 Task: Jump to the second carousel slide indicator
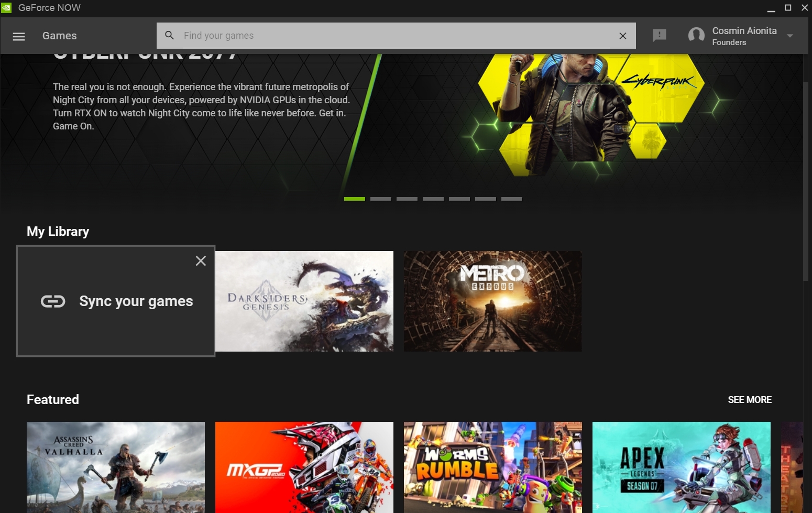pos(381,199)
